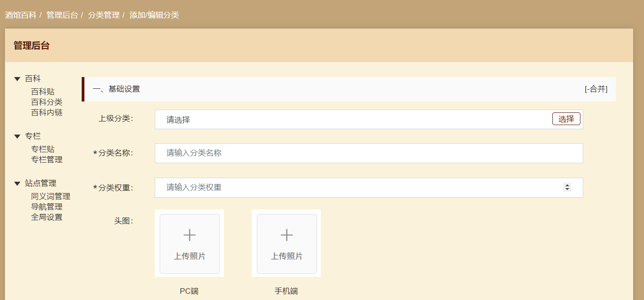Upload a photo for the PC端 head image
The height and width of the screenshot is (300, 644).
point(189,243)
